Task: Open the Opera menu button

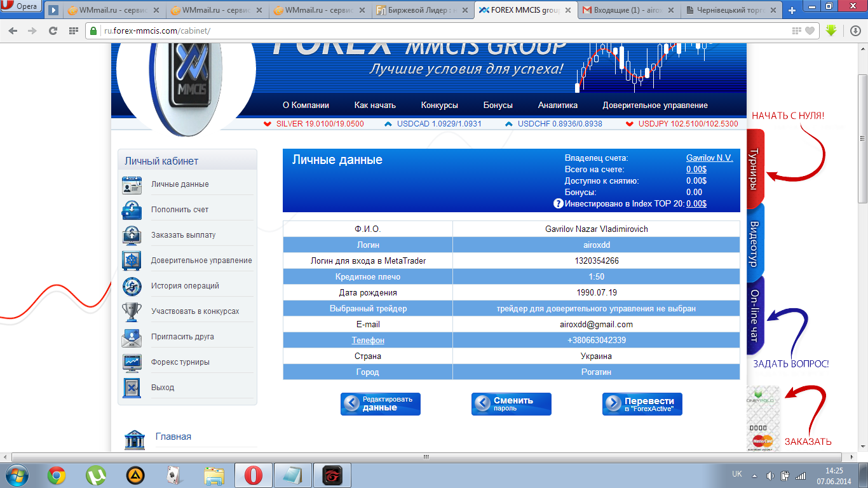Action: click(x=22, y=8)
